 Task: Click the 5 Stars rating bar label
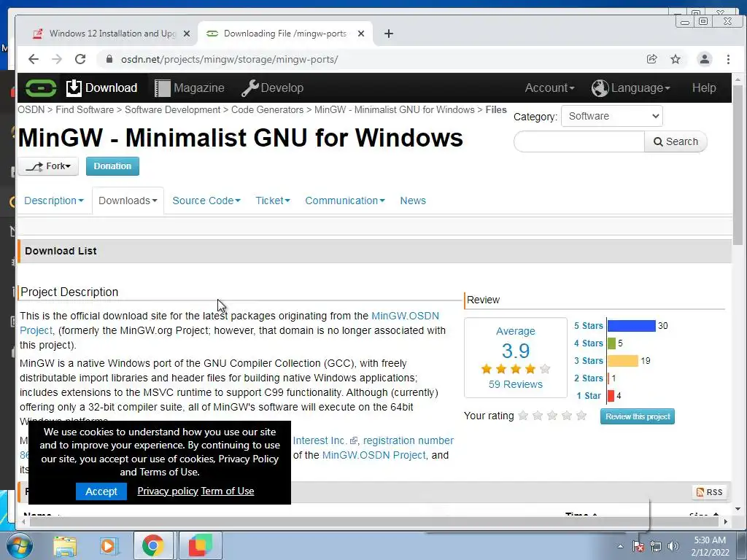click(x=589, y=326)
